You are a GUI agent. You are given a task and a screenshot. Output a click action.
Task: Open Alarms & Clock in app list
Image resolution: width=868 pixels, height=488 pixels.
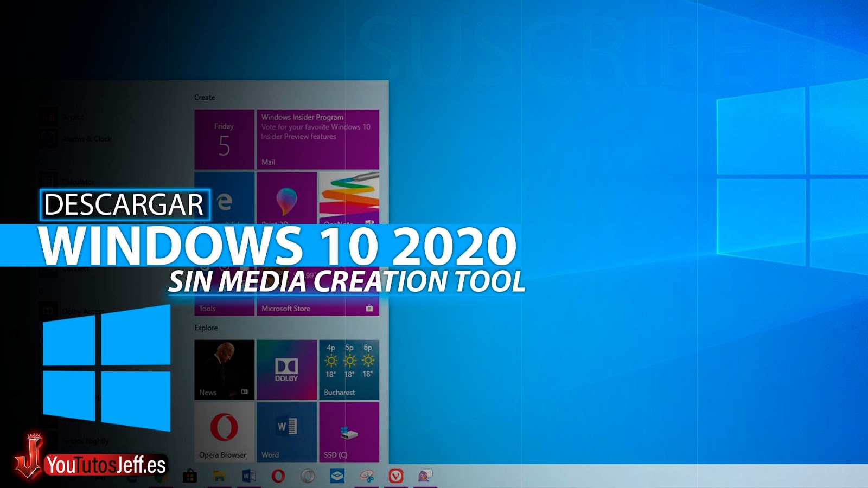(x=76, y=139)
